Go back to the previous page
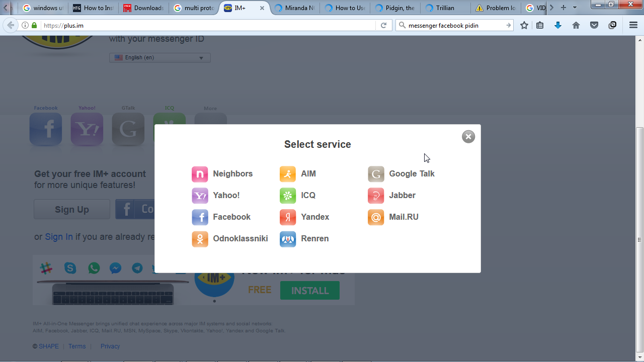 (x=11, y=25)
